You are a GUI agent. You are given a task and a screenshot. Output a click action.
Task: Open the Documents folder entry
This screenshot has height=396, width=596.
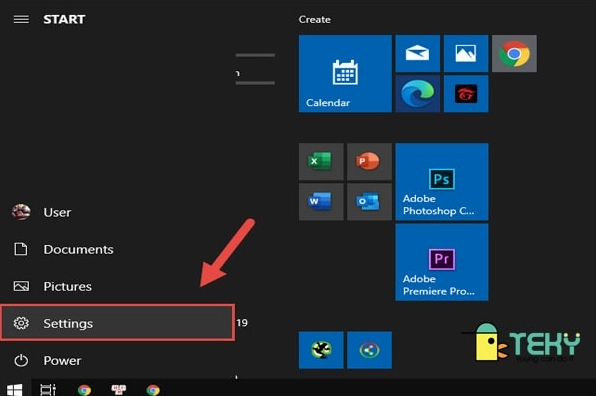(x=117, y=249)
